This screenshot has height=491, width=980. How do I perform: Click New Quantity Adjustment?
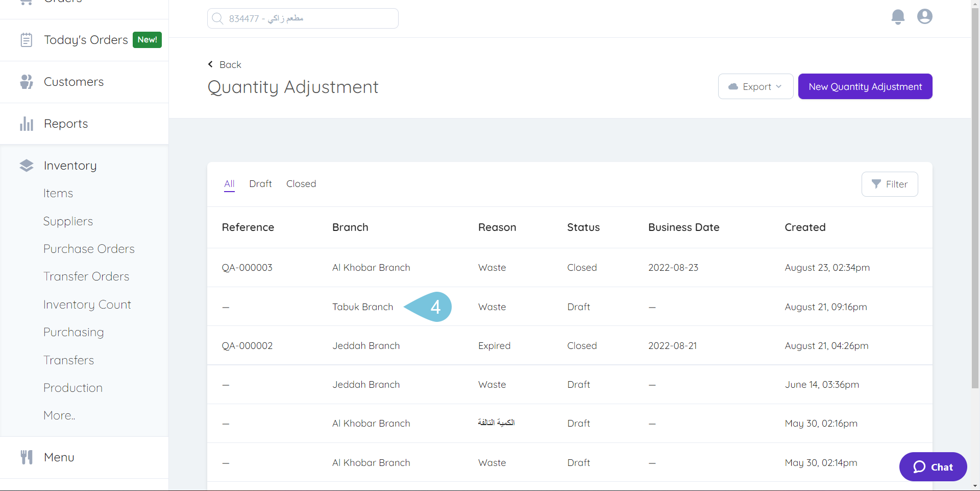click(865, 86)
